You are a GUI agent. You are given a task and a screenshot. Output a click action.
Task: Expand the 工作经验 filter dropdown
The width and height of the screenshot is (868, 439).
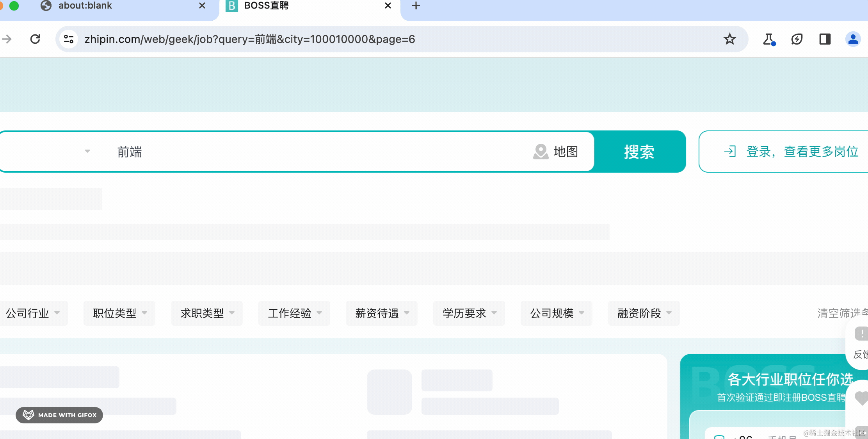tap(294, 313)
